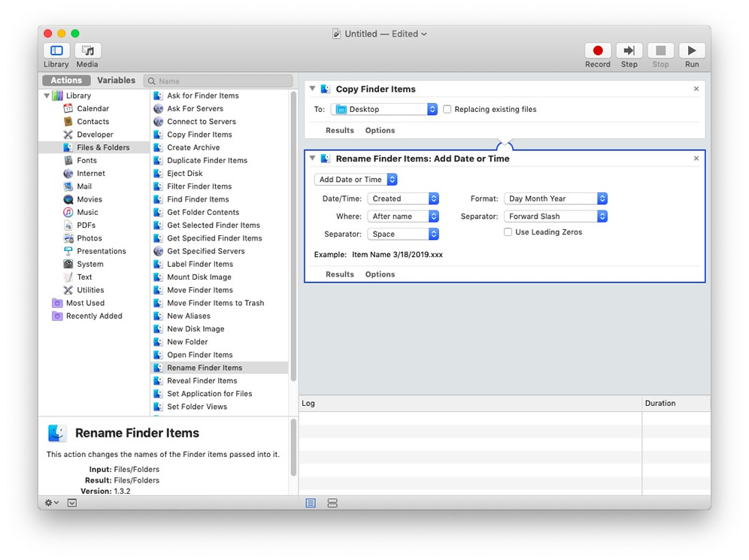Screen dimensions: 749x560
Task: Switch to the Actions tab
Action: (66, 80)
